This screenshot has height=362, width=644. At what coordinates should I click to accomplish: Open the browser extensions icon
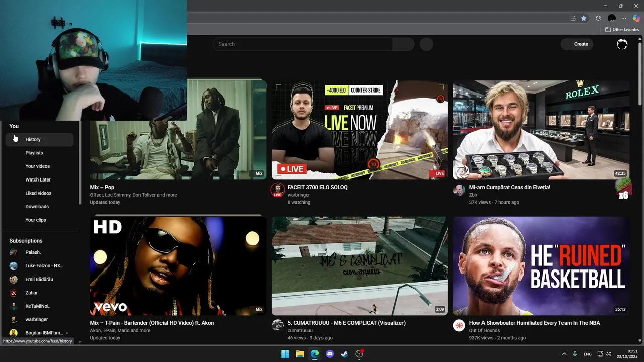[x=598, y=18]
